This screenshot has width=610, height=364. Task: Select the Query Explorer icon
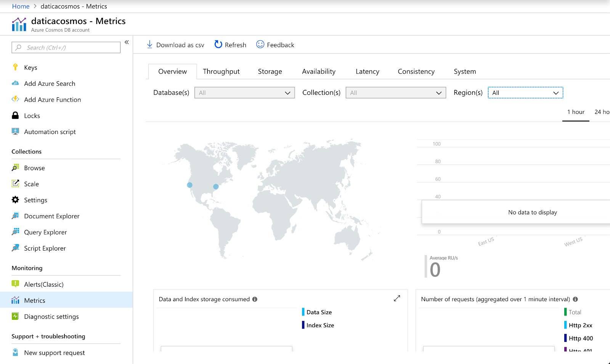15,232
